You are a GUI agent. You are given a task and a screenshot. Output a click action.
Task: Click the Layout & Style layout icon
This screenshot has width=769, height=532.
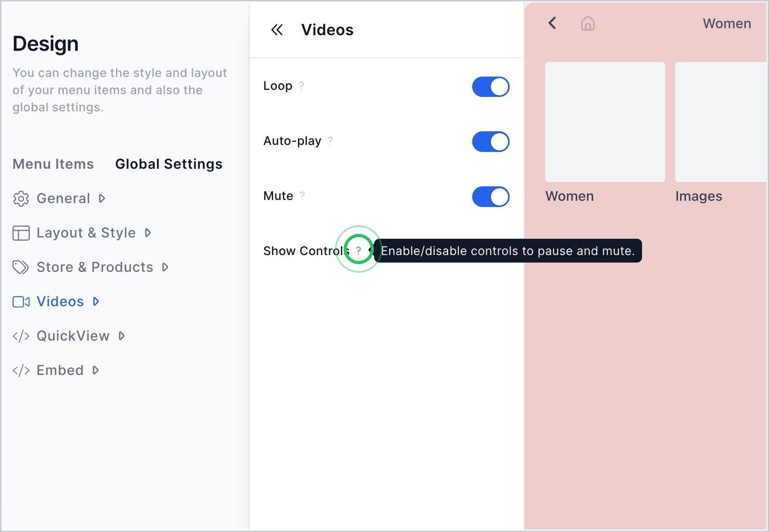21,233
